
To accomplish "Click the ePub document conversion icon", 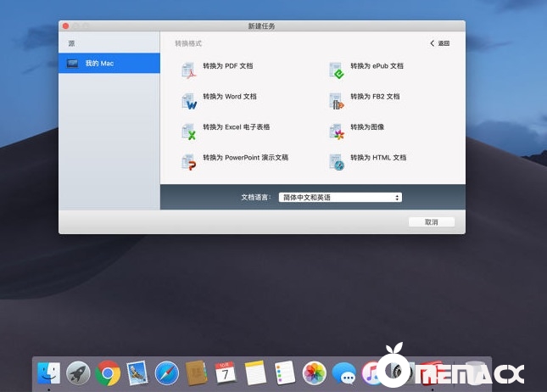I will (x=337, y=70).
